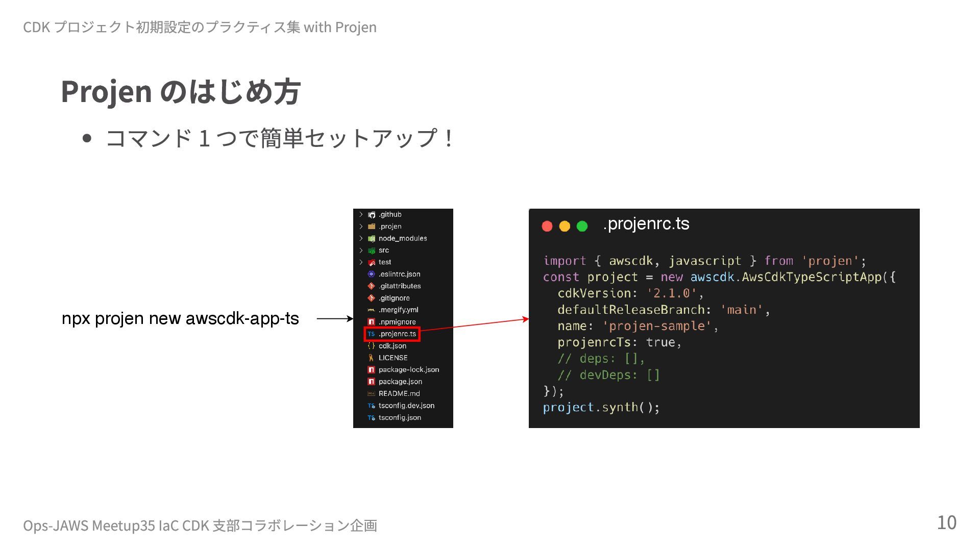Viewport: 980px width, 551px height.
Task: Expand the test folder chevron
Action: (361, 262)
